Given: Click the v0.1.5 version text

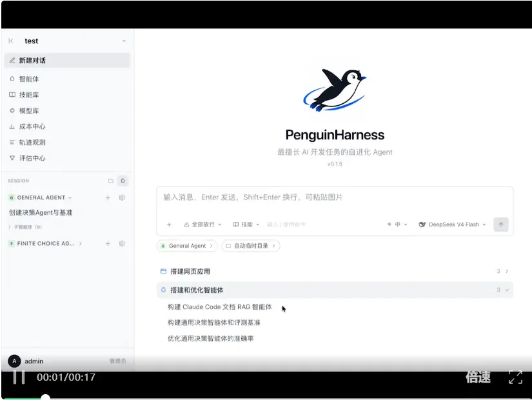Looking at the screenshot, I should 335,164.
